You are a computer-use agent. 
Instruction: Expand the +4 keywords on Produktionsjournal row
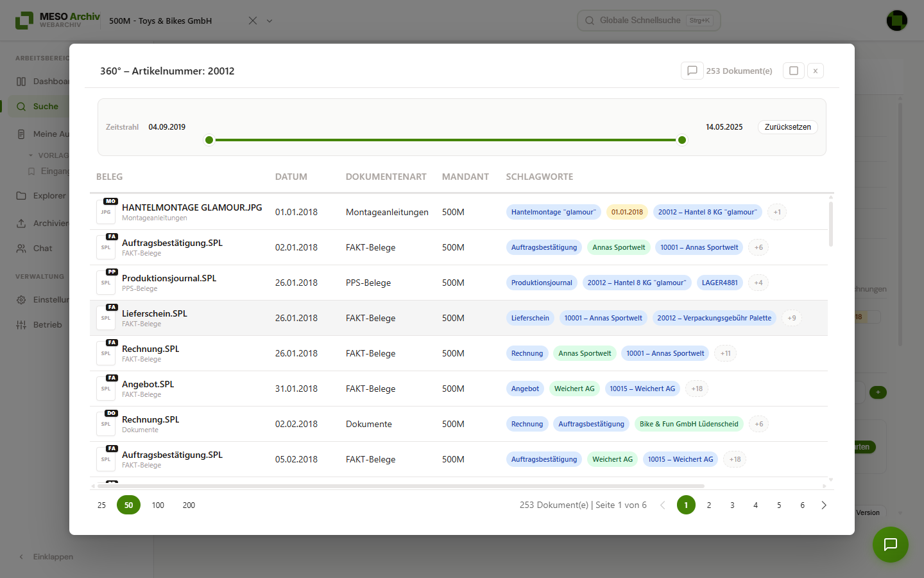tap(758, 283)
